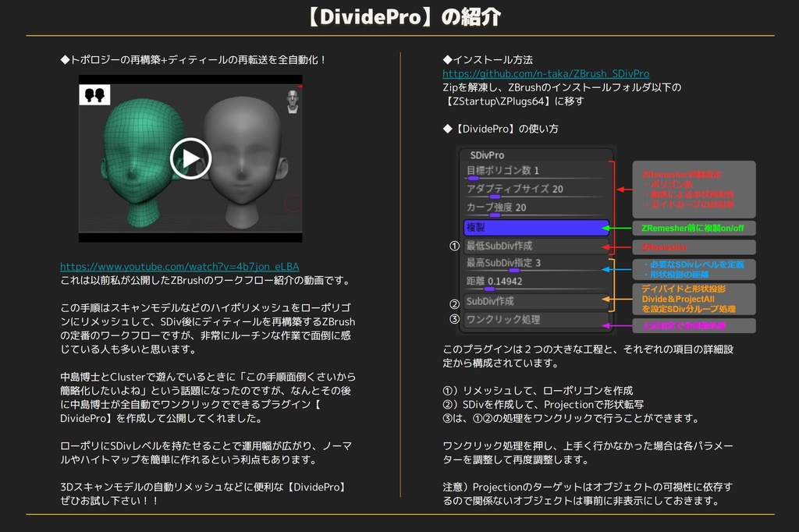
Task: Adjust the アダプティブサイズ slider
Action: pyautogui.click(x=537, y=190)
